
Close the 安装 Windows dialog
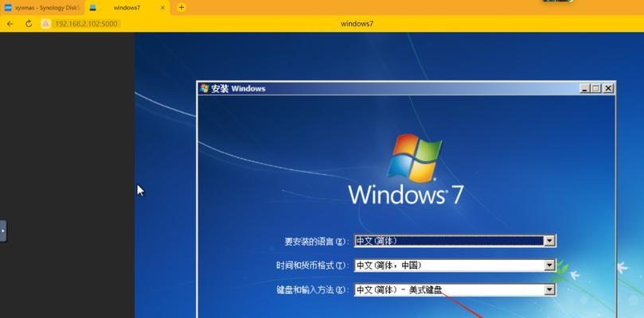coord(608,88)
